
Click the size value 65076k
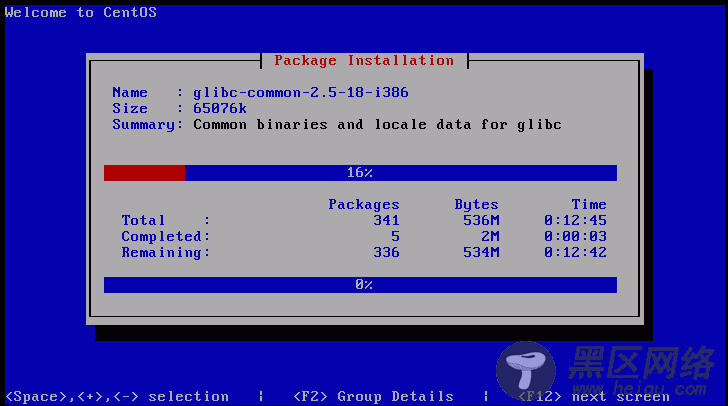[220, 108]
